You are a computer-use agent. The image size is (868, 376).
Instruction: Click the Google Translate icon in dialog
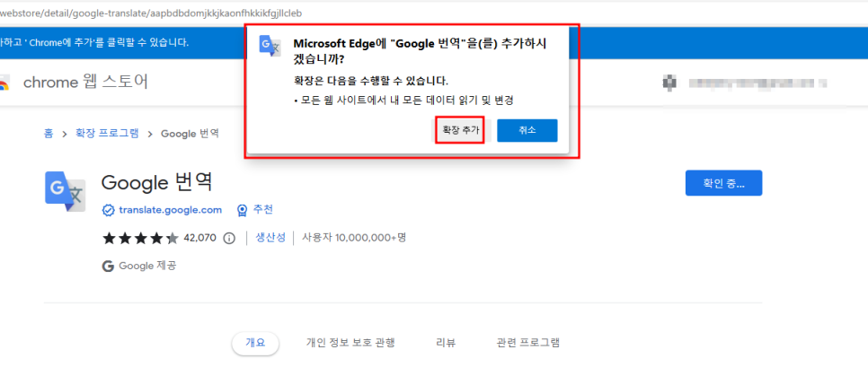coord(270,47)
